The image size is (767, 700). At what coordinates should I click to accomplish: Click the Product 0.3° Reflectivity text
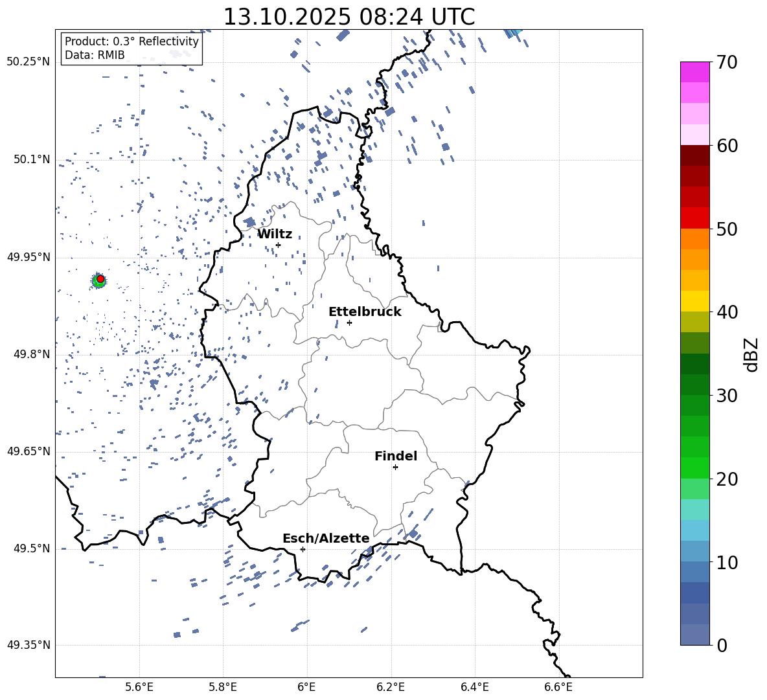click(x=132, y=41)
